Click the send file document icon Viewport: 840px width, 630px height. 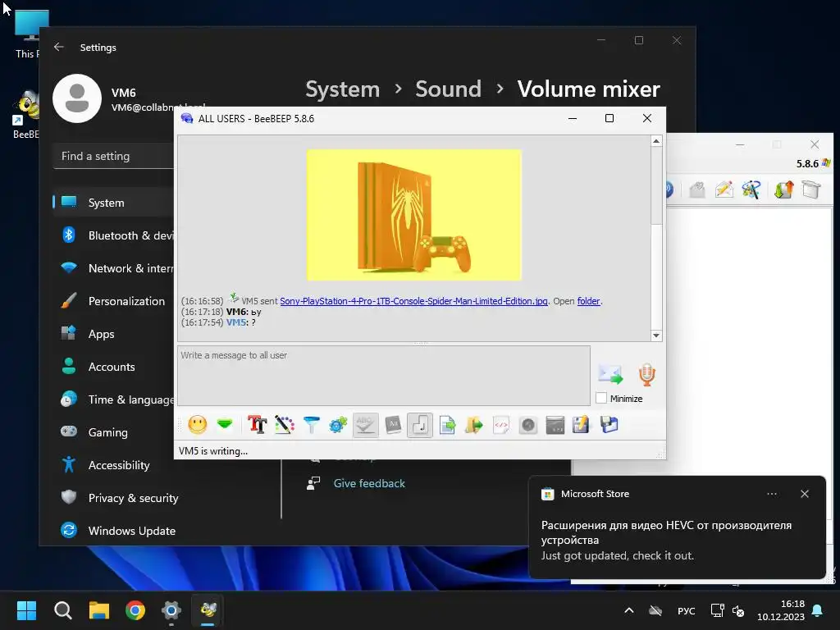point(447,426)
